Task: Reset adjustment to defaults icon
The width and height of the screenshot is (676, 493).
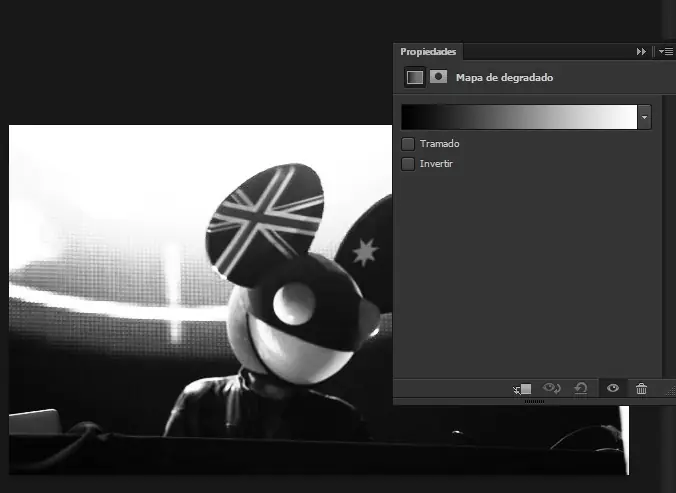Action: point(581,389)
